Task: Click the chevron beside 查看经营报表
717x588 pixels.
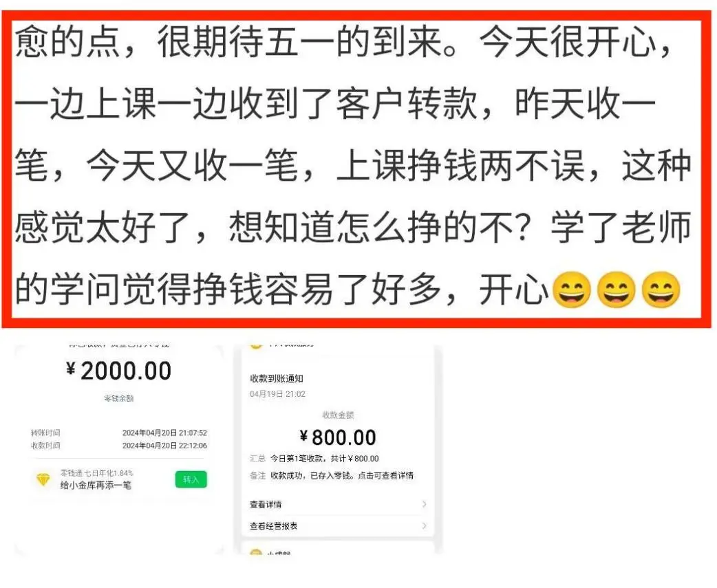Action: click(425, 526)
